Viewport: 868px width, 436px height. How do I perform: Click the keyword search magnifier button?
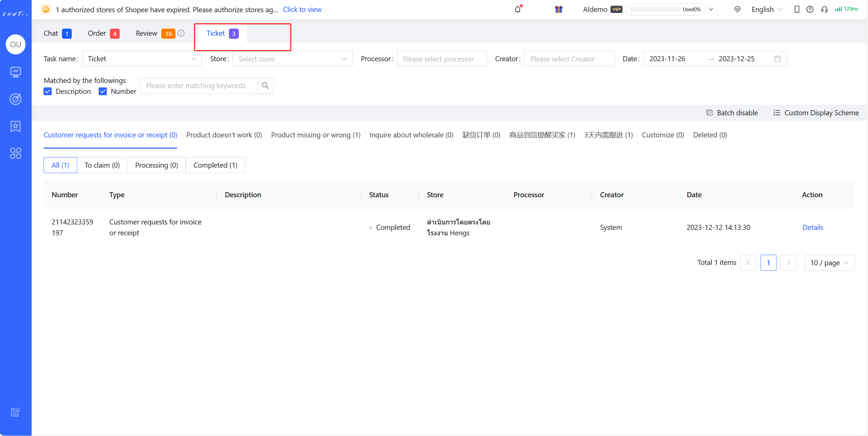coord(266,86)
